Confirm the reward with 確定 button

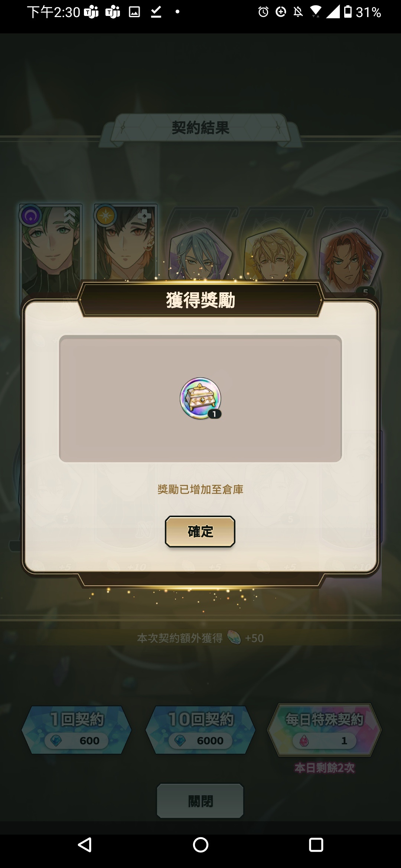pyautogui.click(x=200, y=532)
